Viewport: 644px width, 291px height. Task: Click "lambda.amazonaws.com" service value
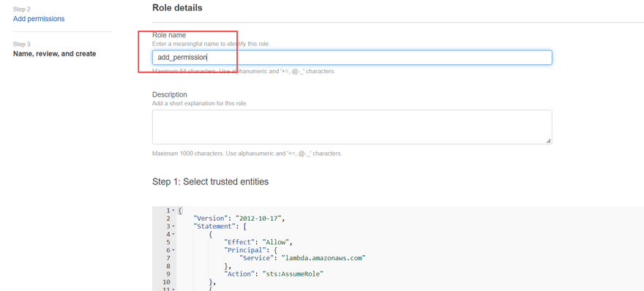323,258
